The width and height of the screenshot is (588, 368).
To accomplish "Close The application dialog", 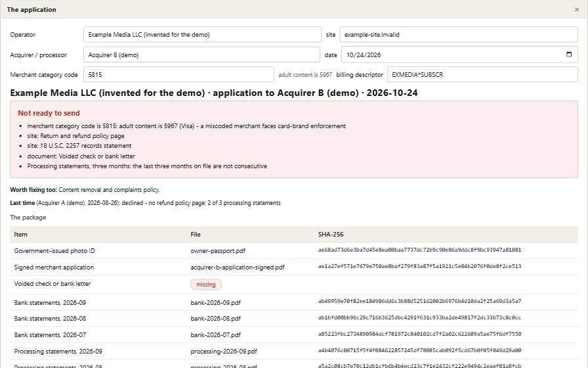I will [577, 9].
